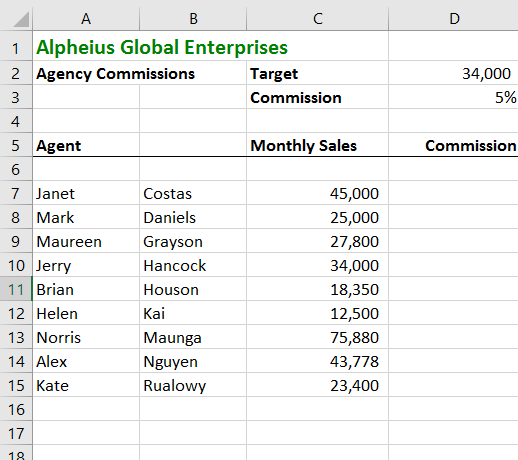This screenshot has width=518, height=460.
Task: Select the 5% commission rate cell
Action: (453, 97)
